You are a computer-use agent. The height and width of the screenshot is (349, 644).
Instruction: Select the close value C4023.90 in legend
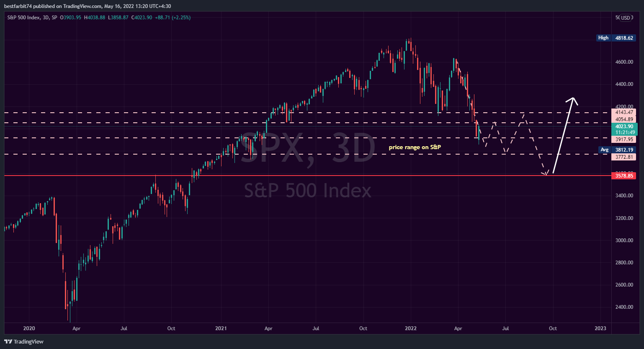[x=142, y=18]
